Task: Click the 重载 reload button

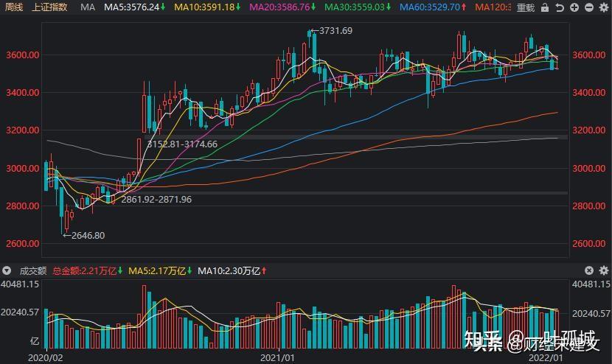Action: point(525,7)
